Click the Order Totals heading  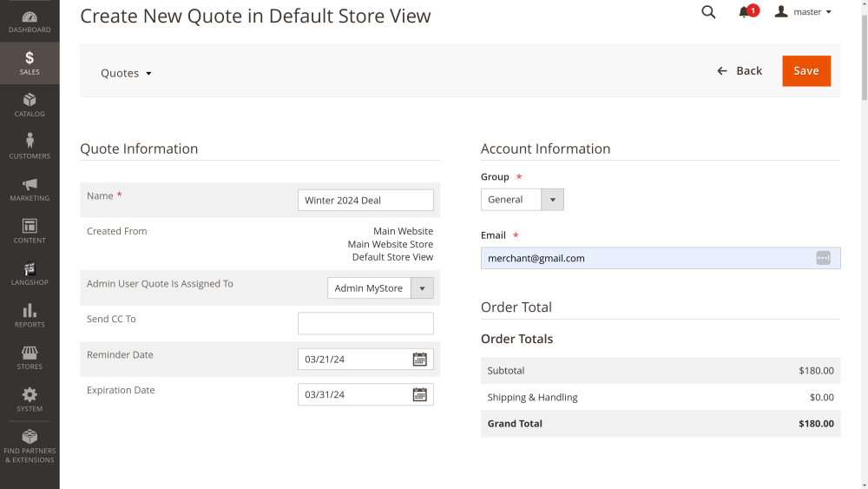click(x=516, y=339)
